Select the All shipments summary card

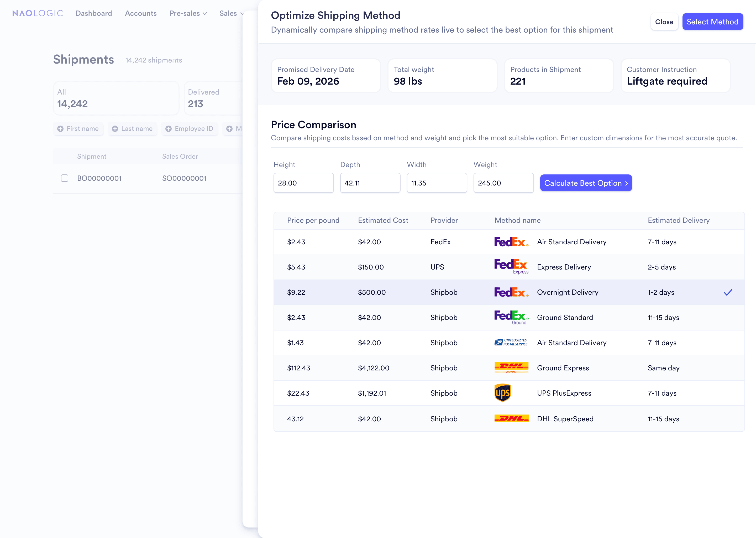pos(116,99)
